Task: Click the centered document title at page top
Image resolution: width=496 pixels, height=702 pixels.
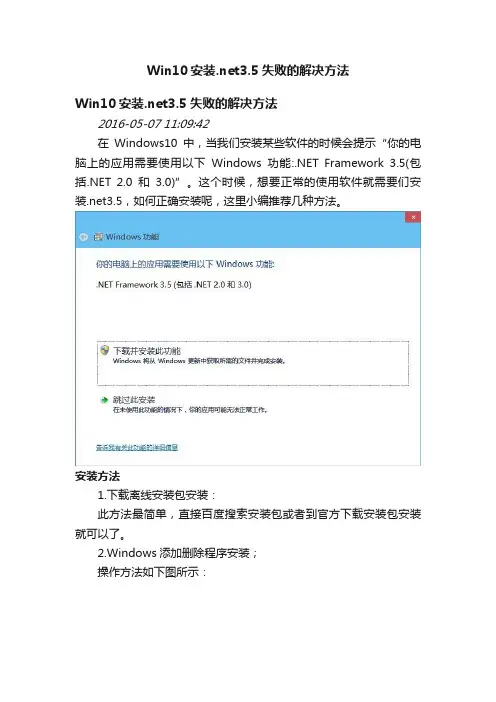Action: click(x=248, y=70)
